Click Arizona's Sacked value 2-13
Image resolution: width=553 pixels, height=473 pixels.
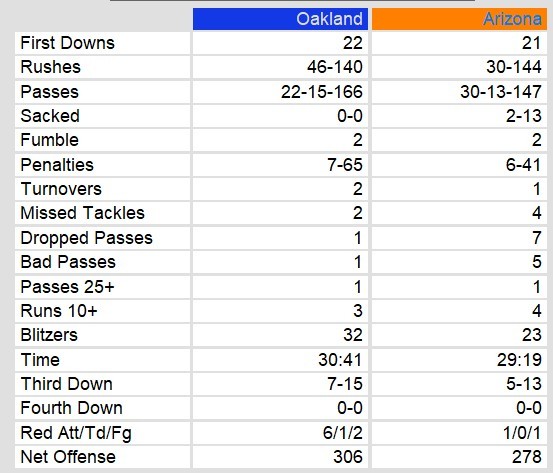click(524, 116)
